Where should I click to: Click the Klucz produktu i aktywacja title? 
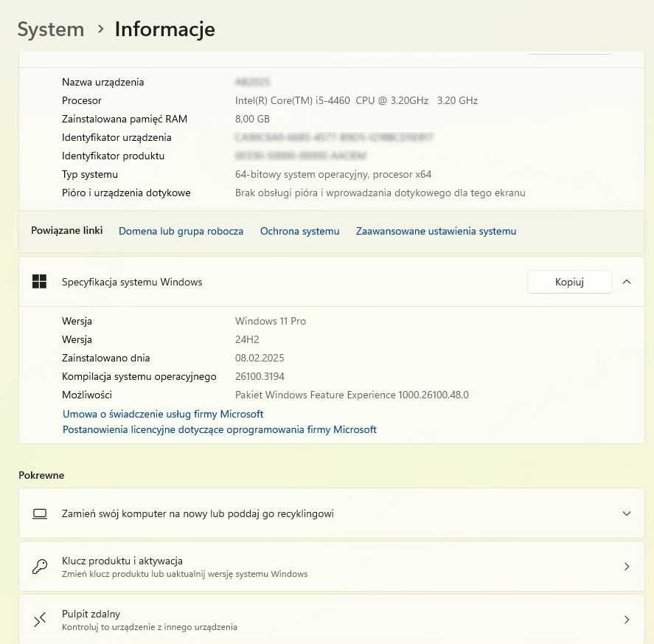point(122,561)
